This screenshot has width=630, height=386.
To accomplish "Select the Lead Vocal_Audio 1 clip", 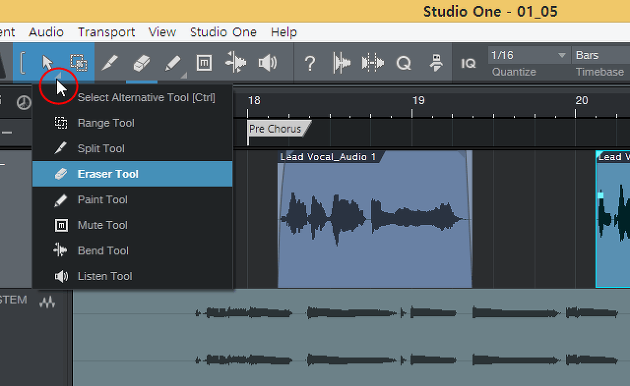I will click(375, 219).
